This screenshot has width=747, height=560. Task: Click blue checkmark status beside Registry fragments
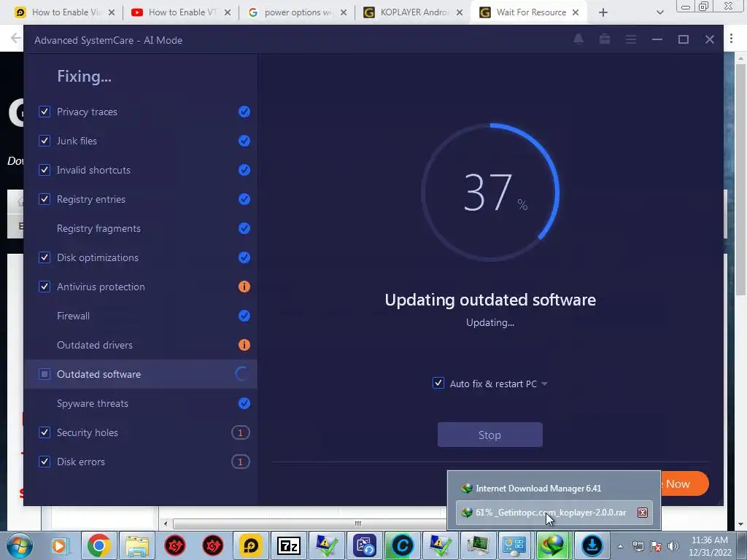244,228
